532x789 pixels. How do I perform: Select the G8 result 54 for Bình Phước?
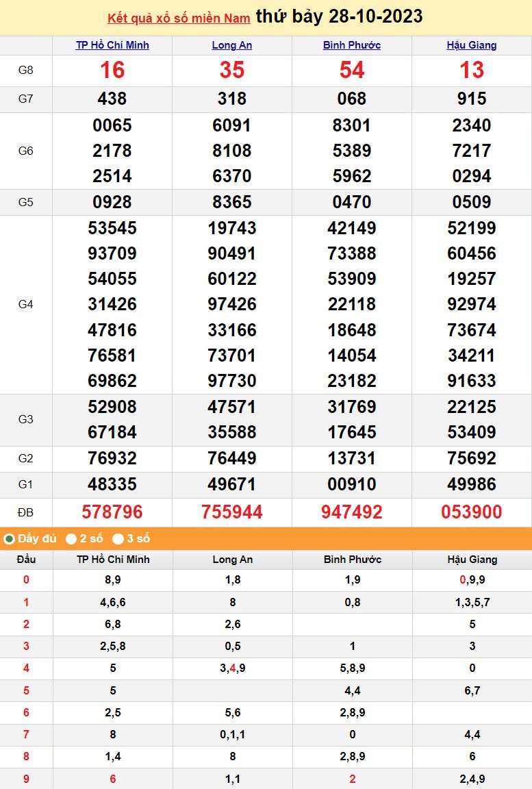[x=352, y=70]
